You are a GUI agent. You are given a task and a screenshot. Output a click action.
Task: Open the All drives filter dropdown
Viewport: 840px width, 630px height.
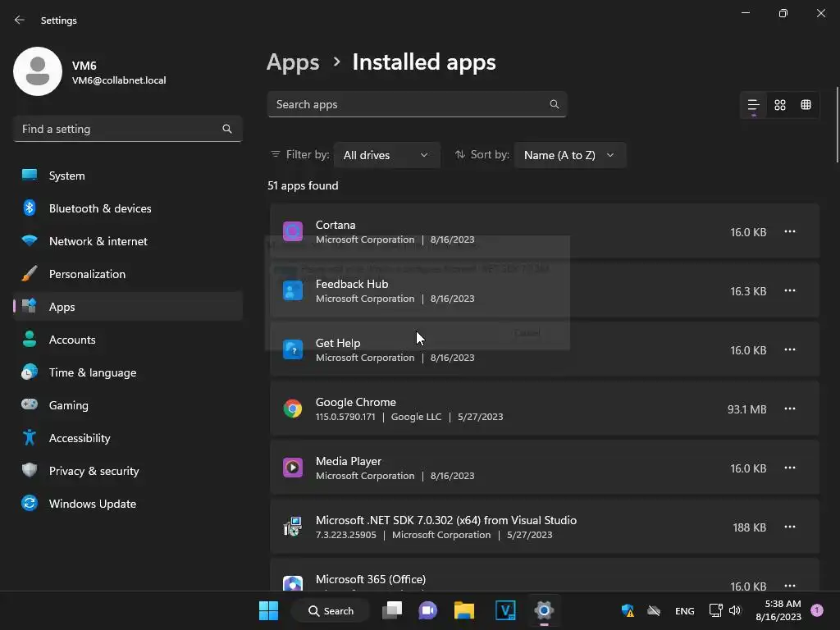tap(387, 155)
